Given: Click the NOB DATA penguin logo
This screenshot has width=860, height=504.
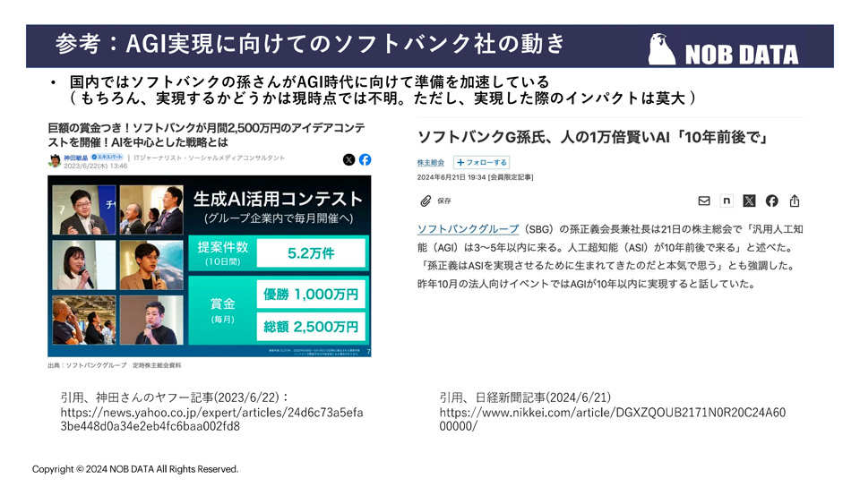Looking at the screenshot, I should [661, 49].
